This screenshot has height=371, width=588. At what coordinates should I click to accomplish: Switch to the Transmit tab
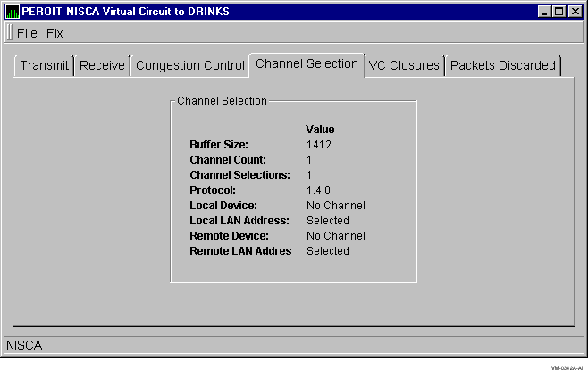(44, 65)
